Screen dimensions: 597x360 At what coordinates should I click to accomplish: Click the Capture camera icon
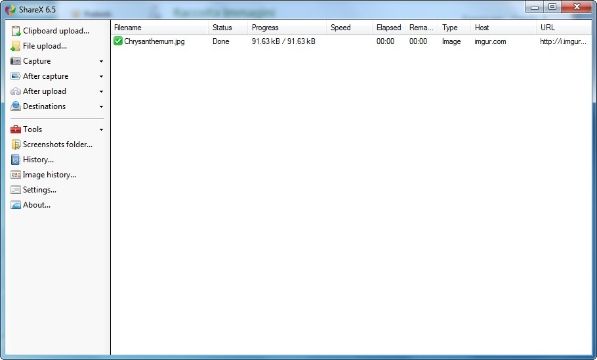16,61
